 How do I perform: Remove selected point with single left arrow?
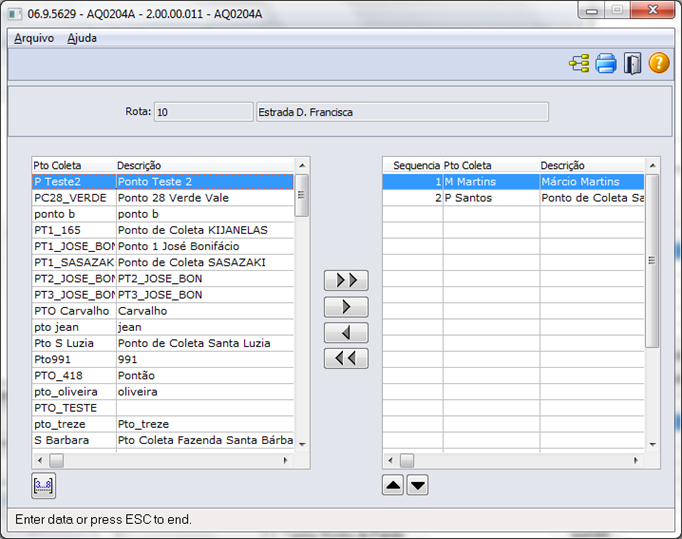(346, 333)
